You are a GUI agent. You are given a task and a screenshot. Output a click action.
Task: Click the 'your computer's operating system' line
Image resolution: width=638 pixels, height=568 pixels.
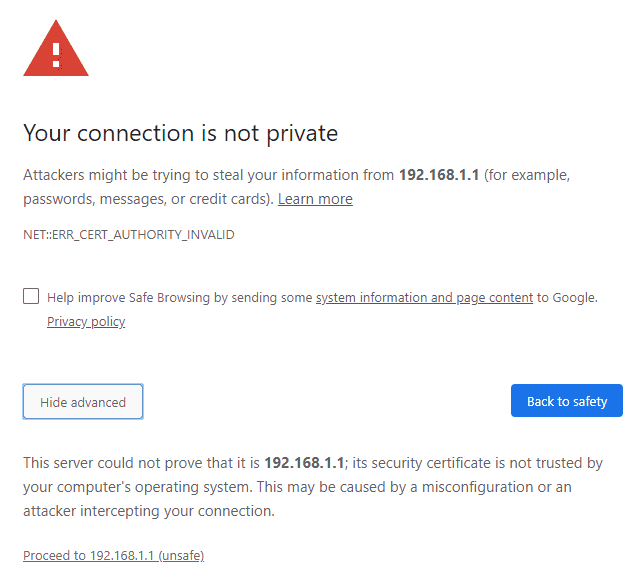[x=137, y=487]
